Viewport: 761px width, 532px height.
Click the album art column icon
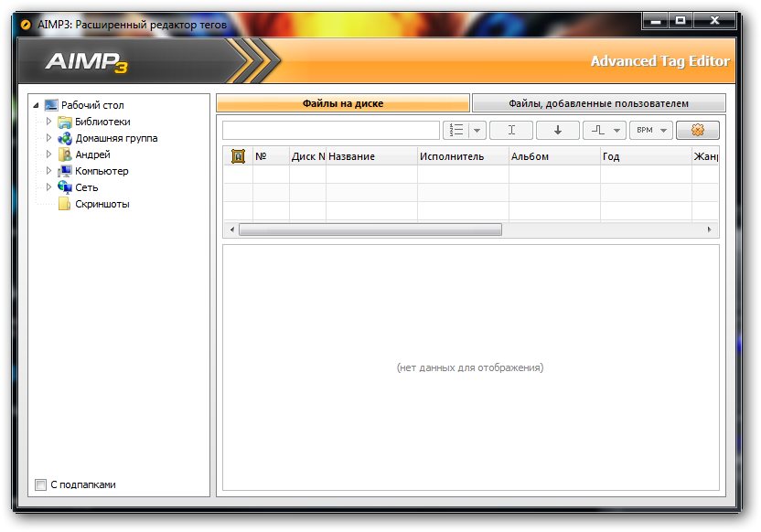(x=238, y=156)
